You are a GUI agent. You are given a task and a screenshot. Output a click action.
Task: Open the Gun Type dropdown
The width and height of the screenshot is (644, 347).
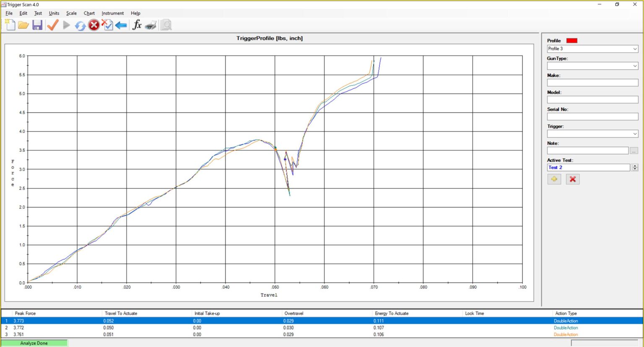(x=635, y=66)
